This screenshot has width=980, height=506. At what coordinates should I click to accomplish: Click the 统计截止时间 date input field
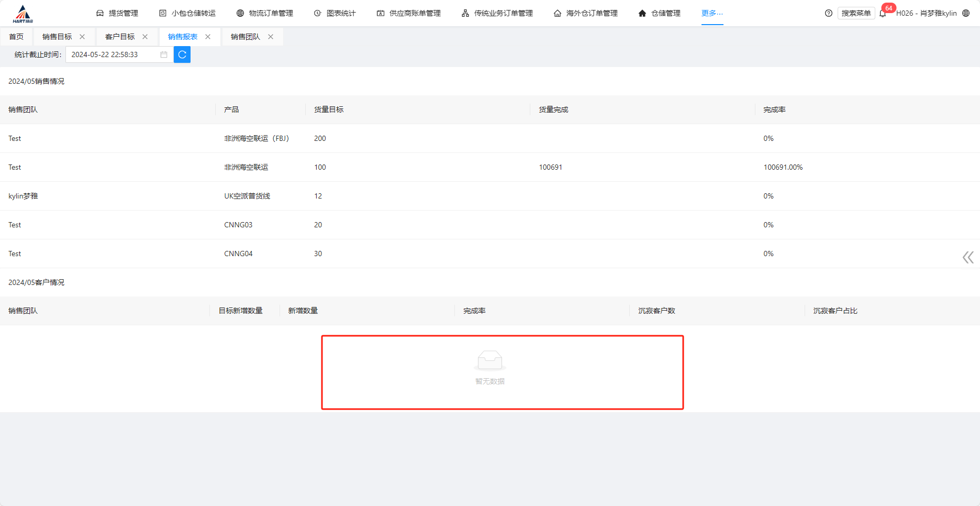coord(113,54)
